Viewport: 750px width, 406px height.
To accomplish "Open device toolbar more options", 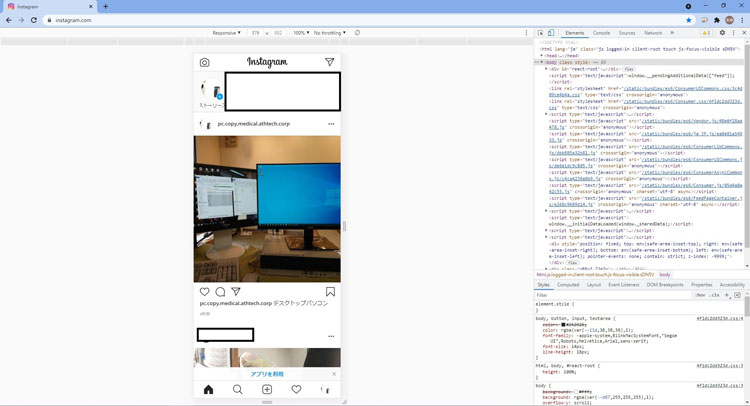I will [526, 33].
